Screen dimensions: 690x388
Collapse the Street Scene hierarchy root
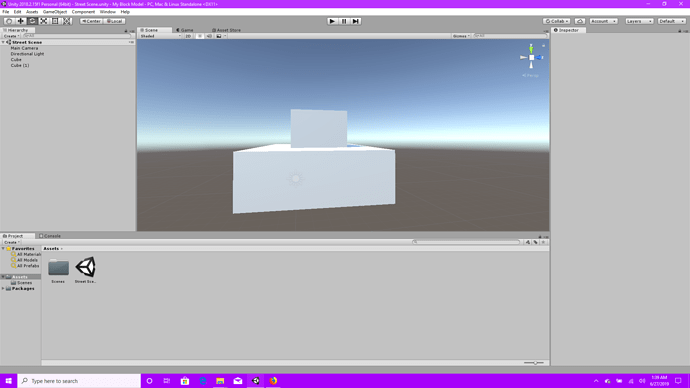coord(4,42)
